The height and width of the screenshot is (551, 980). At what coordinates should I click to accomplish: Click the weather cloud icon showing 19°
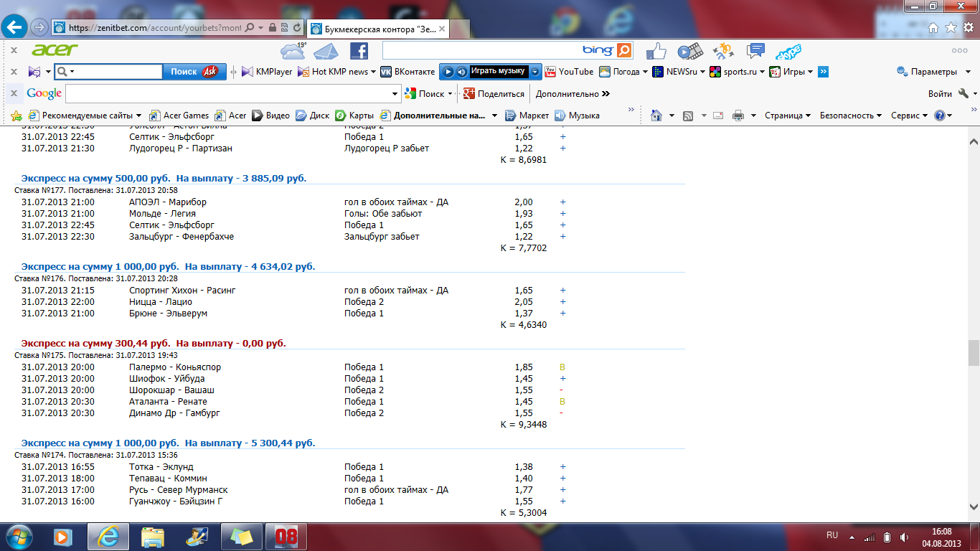coord(293,51)
